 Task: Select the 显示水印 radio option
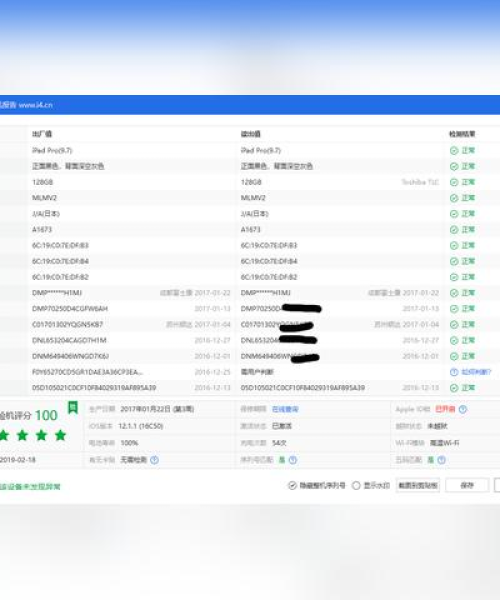(x=356, y=486)
